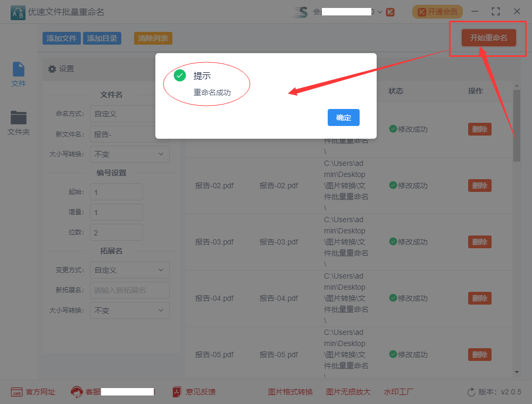This screenshot has width=532, height=404.
Task: Click 新文件名 input with 报告-
Action: click(130, 134)
